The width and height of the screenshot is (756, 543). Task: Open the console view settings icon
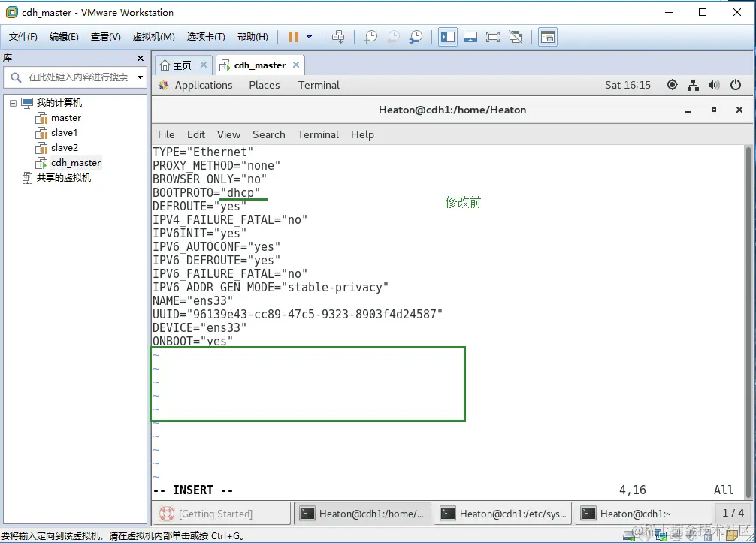pos(548,37)
